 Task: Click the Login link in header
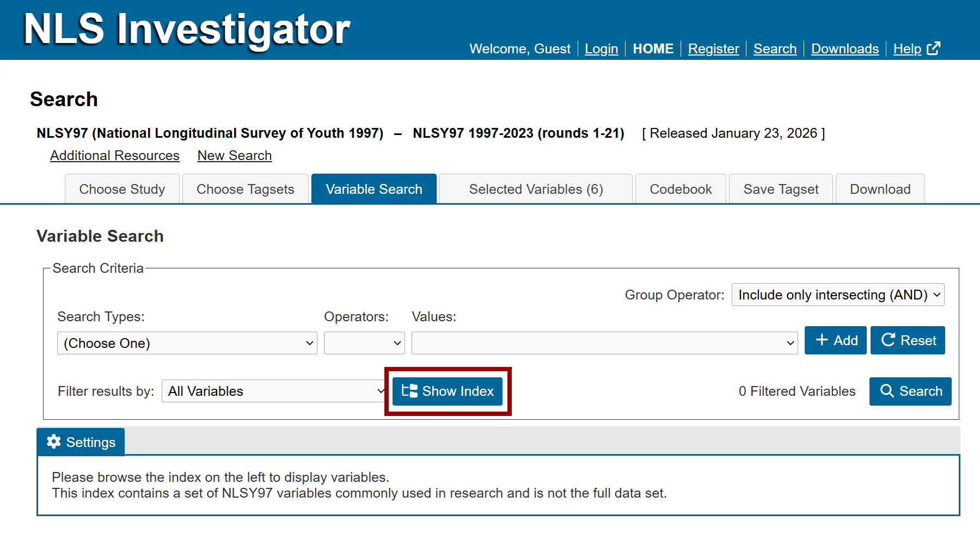[602, 49]
